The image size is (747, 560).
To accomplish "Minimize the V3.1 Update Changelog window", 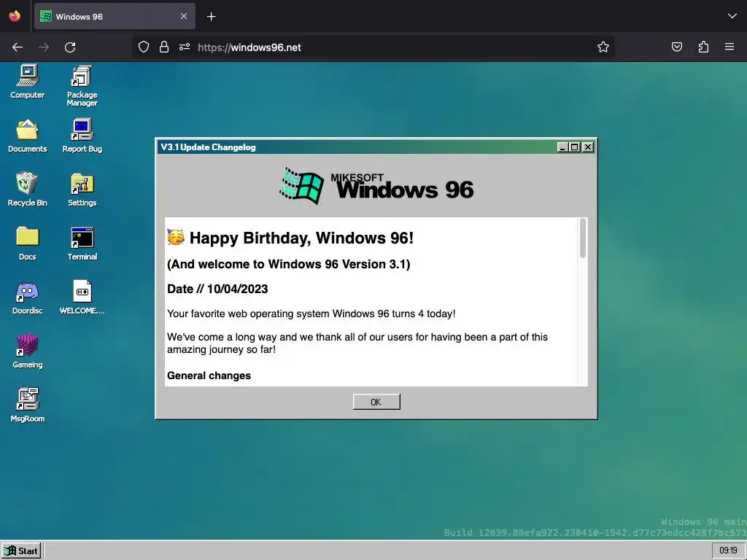I will point(562,147).
